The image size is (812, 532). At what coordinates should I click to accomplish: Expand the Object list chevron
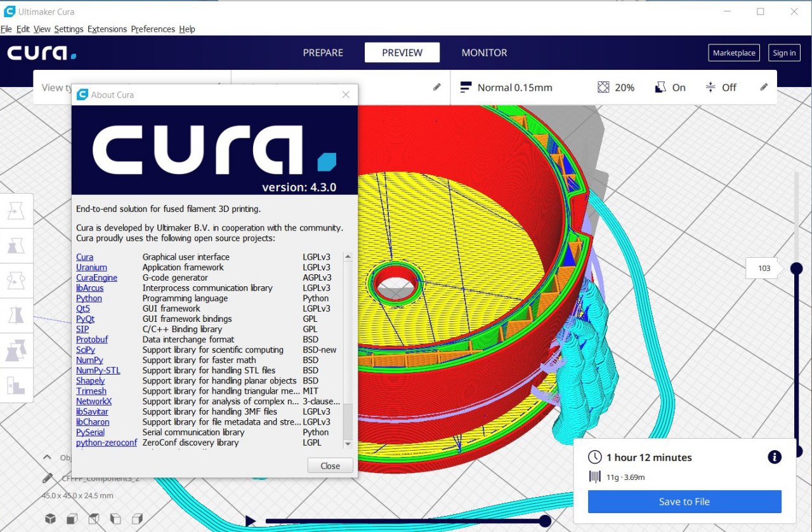tap(47, 457)
